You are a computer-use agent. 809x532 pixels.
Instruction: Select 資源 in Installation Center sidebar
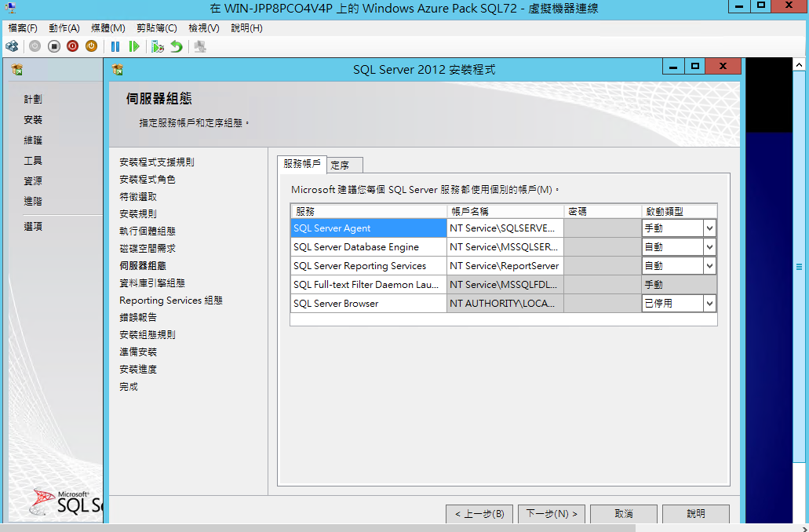pyautogui.click(x=32, y=180)
